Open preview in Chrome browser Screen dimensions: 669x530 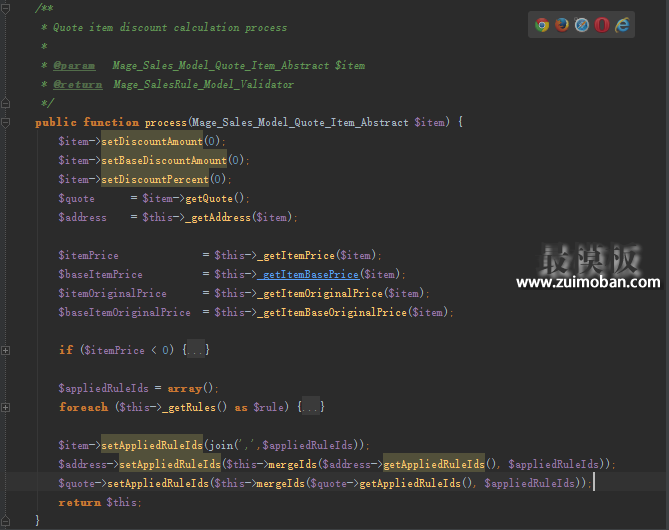[x=542, y=25]
